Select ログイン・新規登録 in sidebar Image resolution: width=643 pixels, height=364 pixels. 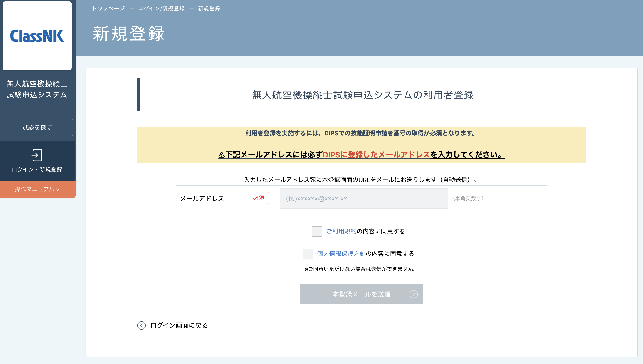tap(37, 161)
